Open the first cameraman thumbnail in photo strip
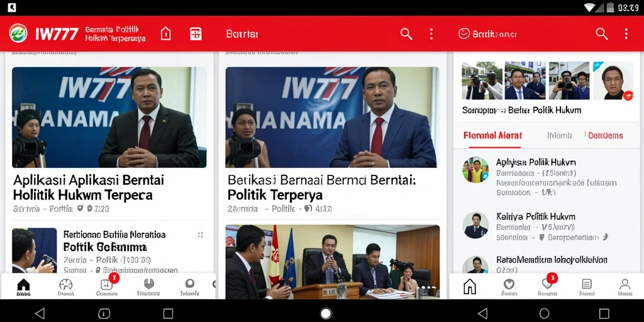Screen dimensions: 644x322 482,80
